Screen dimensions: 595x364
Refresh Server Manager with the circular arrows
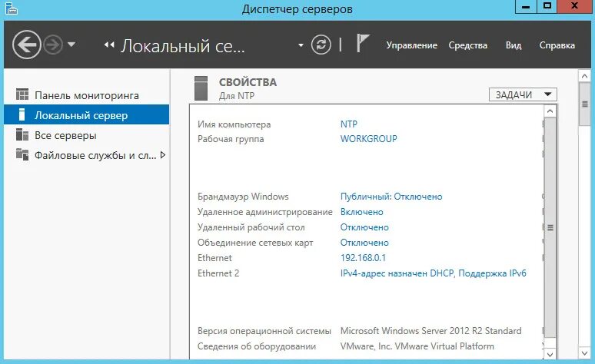click(321, 45)
